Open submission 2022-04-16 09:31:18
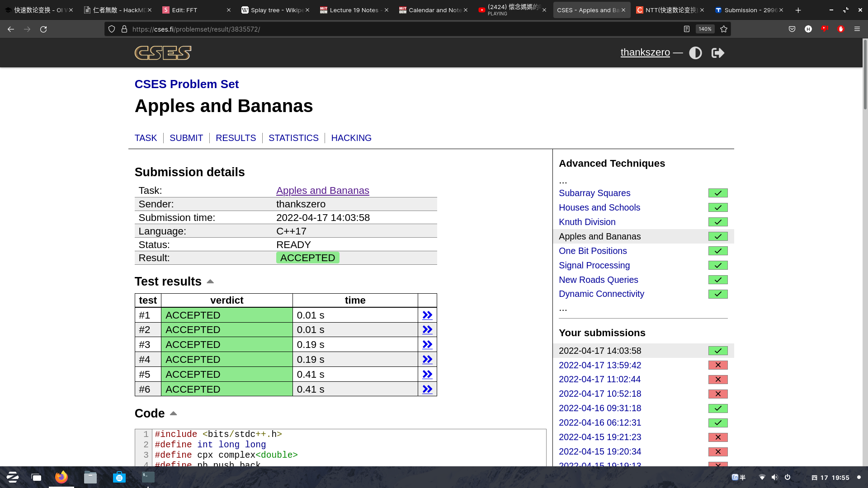This screenshot has height=488, width=868. 600,408
